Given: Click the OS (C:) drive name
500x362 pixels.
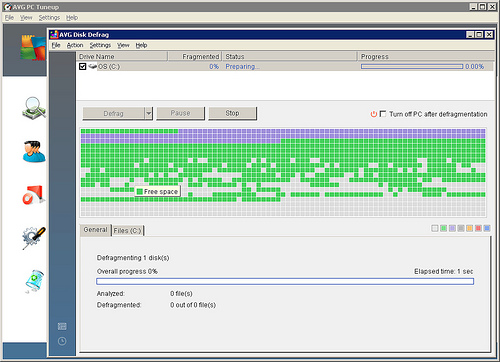Looking at the screenshot, I should pyautogui.click(x=109, y=67).
